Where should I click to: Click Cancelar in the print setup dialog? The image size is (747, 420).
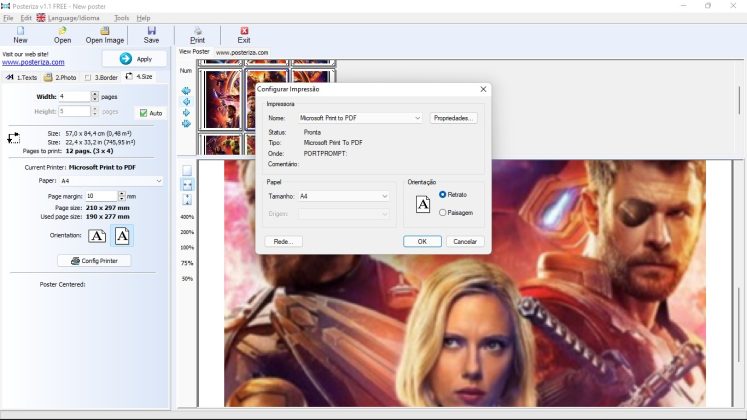pos(465,241)
